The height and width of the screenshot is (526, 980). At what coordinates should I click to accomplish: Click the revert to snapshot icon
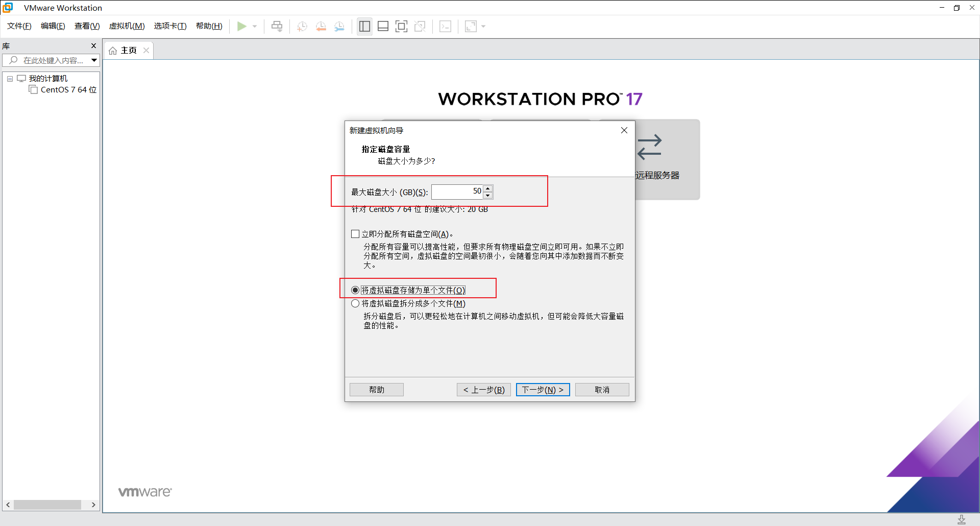[x=321, y=26]
